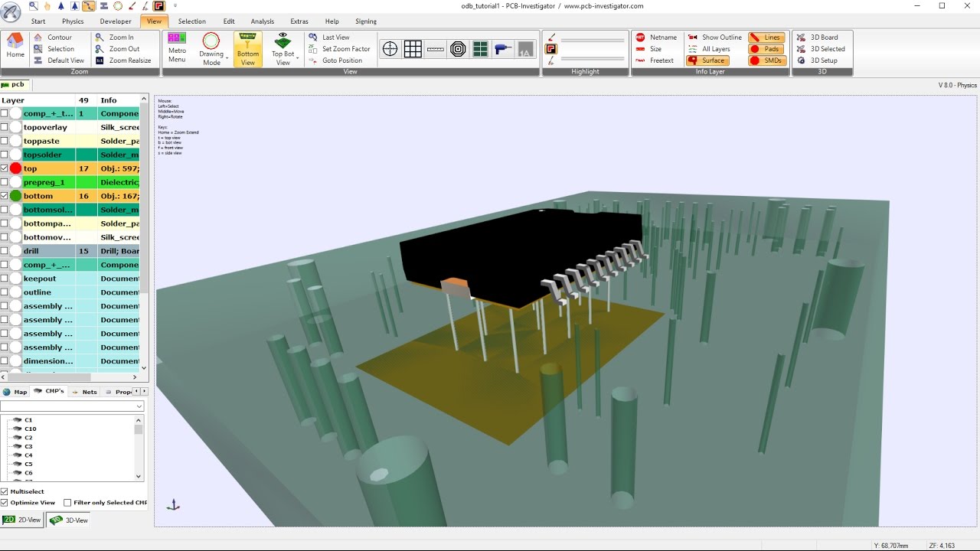Viewport: 980px width, 551px height.
Task: Click the concentric octagon icon
Action: pos(458,49)
